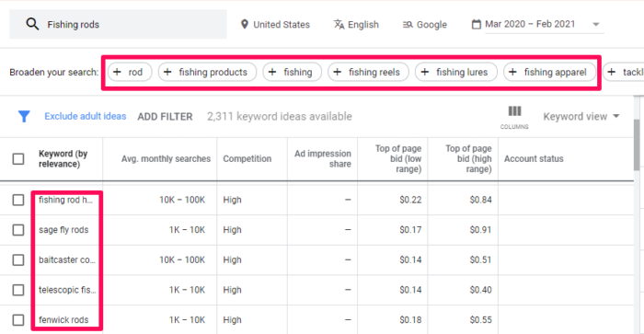Click the 'Fishing rods' search field
Screen dimensions: 644x334
pyautogui.click(x=118, y=24)
